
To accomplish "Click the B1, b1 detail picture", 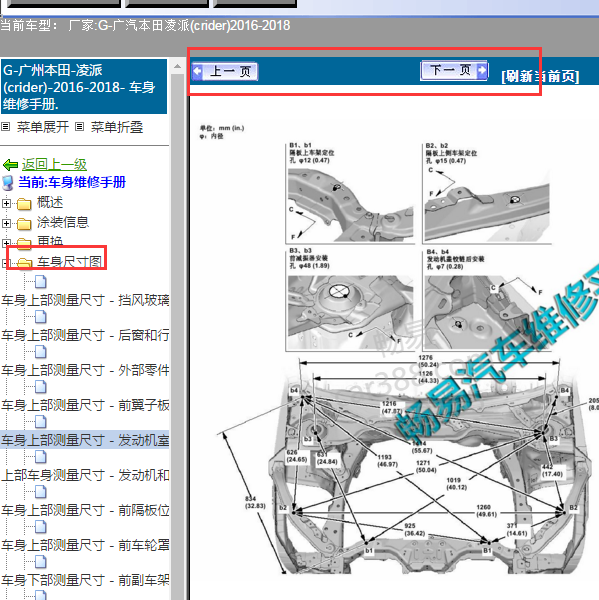I will (x=351, y=205).
